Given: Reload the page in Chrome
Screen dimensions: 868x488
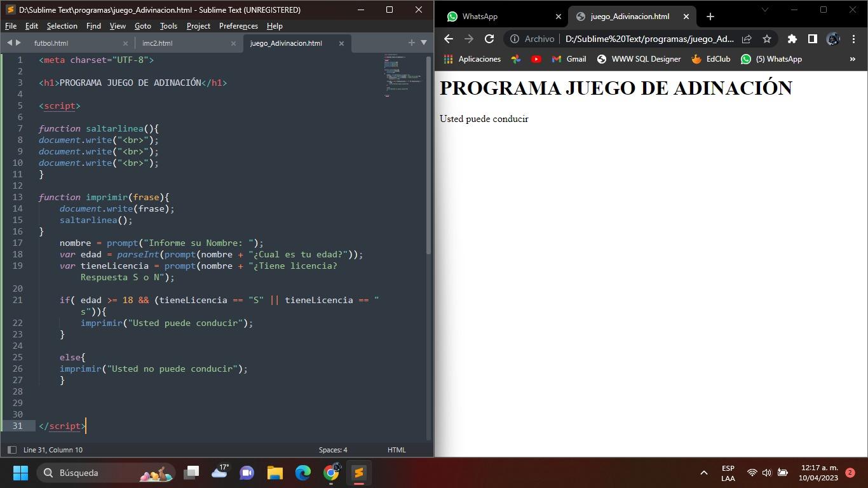Looking at the screenshot, I should pos(489,39).
